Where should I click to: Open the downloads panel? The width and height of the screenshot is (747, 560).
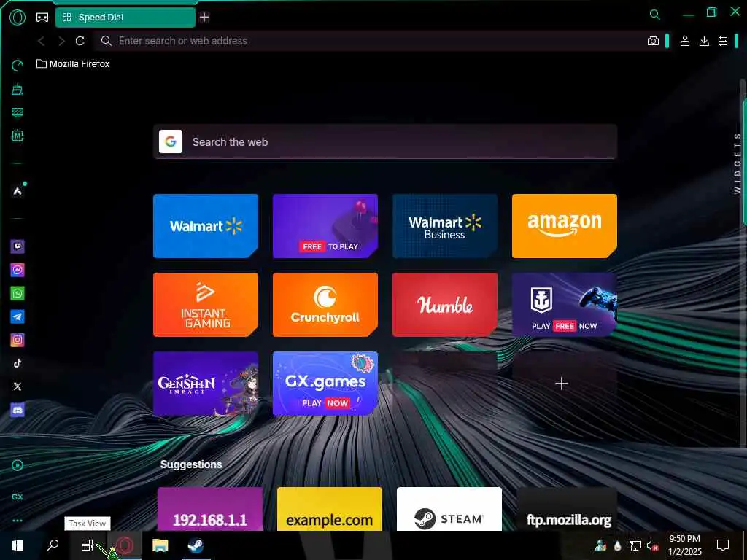coord(704,41)
